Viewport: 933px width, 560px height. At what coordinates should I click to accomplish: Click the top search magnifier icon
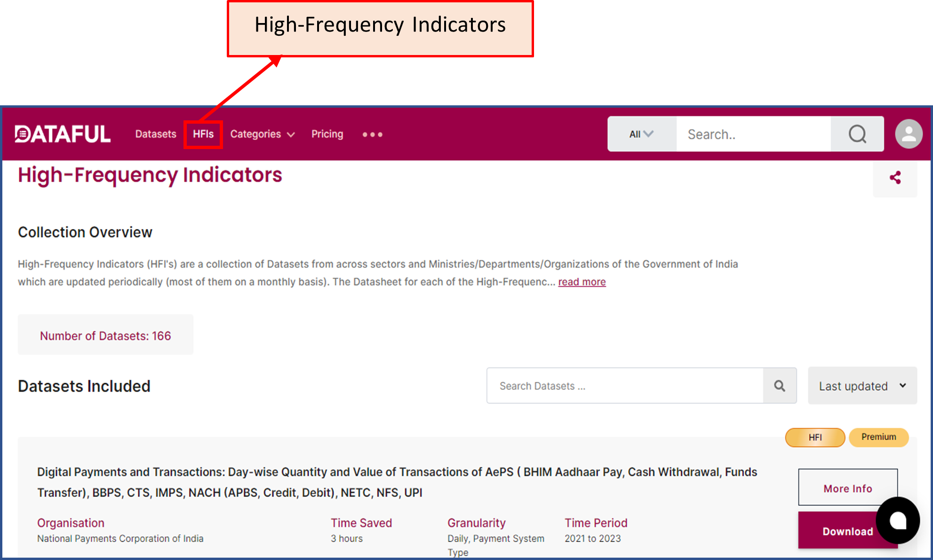click(857, 134)
